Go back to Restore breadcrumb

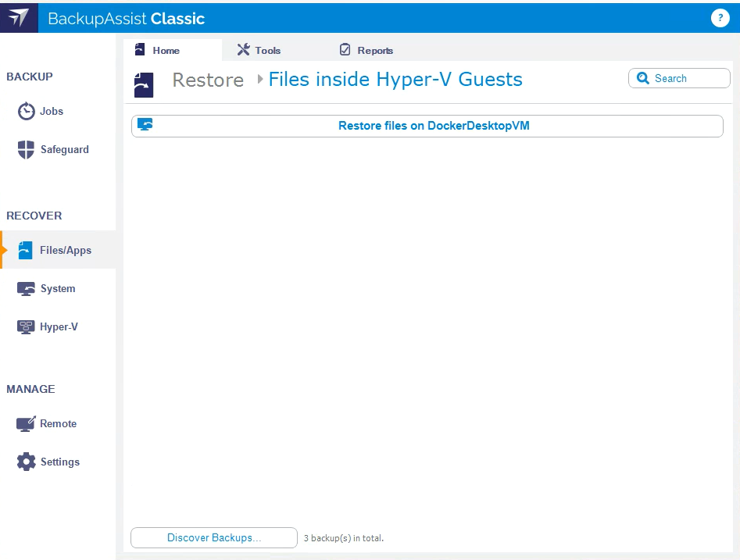click(208, 80)
